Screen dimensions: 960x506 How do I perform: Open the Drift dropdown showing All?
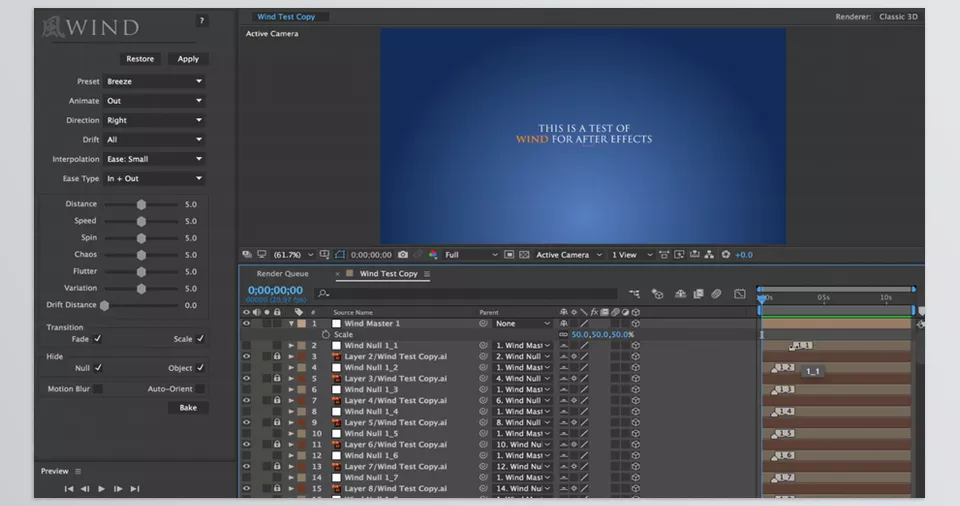tap(154, 140)
